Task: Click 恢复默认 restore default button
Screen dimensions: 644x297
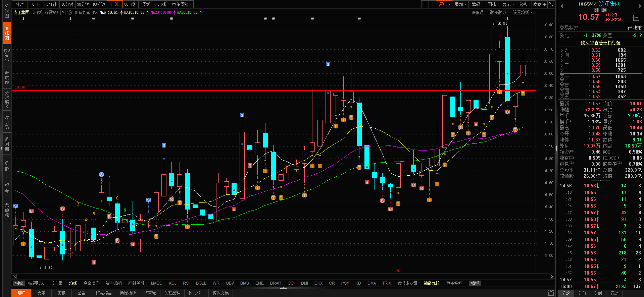Action: click(x=36, y=283)
